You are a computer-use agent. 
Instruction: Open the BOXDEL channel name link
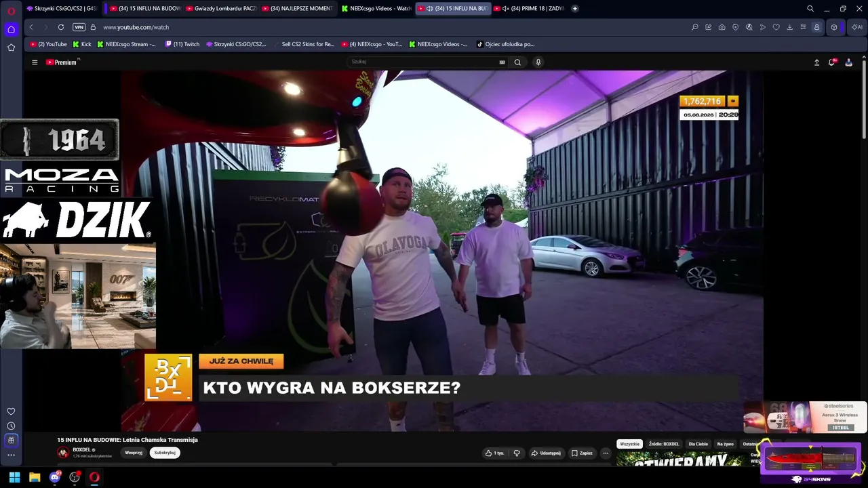[x=81, y=450]
